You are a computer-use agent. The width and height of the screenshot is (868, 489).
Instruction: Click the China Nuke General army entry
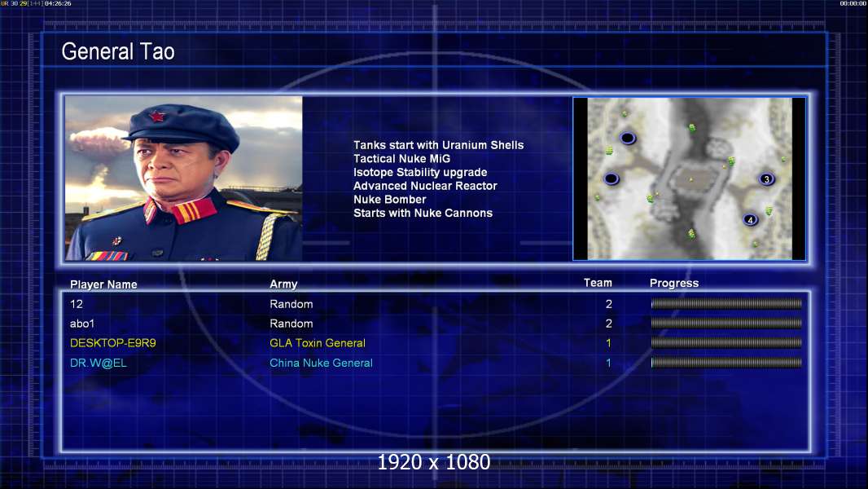[x=321, y=363]
